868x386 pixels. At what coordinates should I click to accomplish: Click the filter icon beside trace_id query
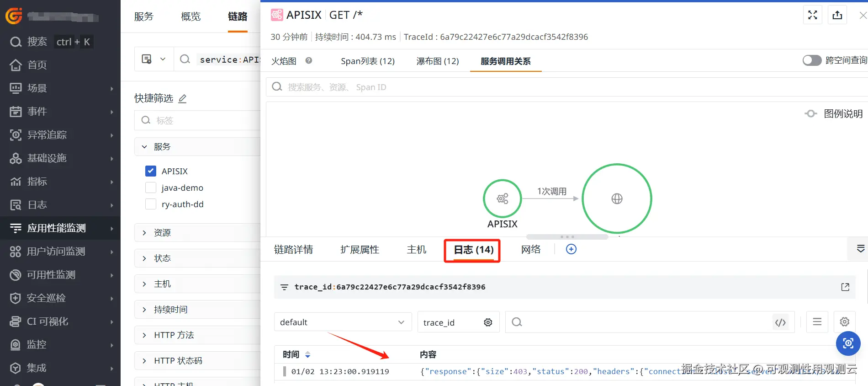coord(284,287)
